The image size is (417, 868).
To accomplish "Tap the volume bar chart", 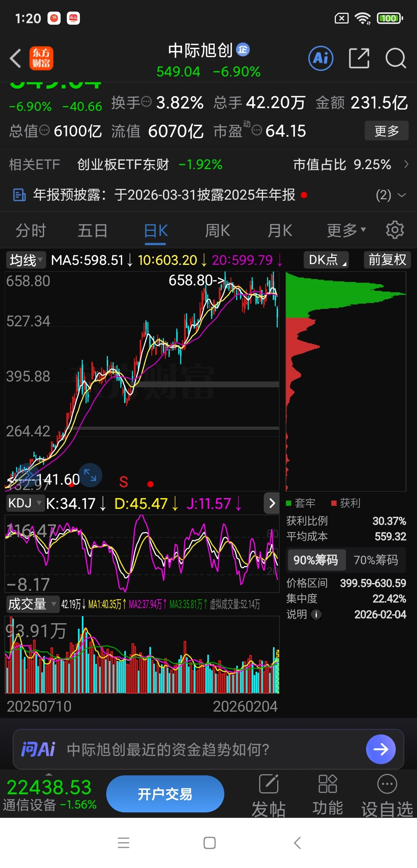I will coord(142,655).
